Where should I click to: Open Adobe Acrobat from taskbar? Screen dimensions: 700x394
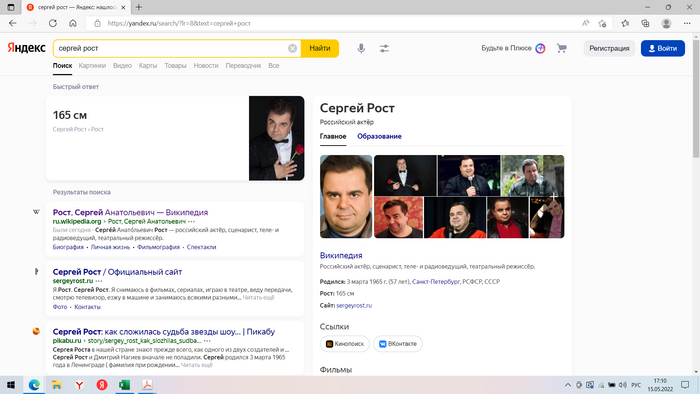tap(147, 385)
